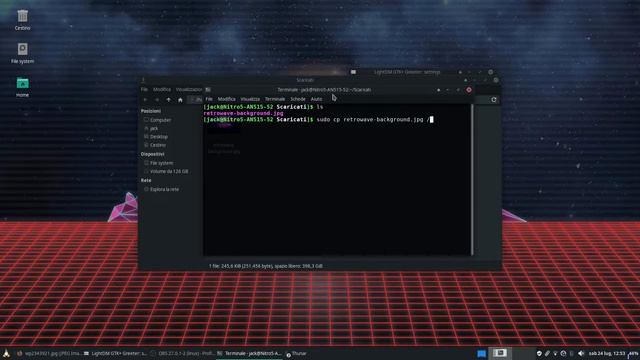
Task: Open the Terminale menu in the menu bar
Action: 275,99
